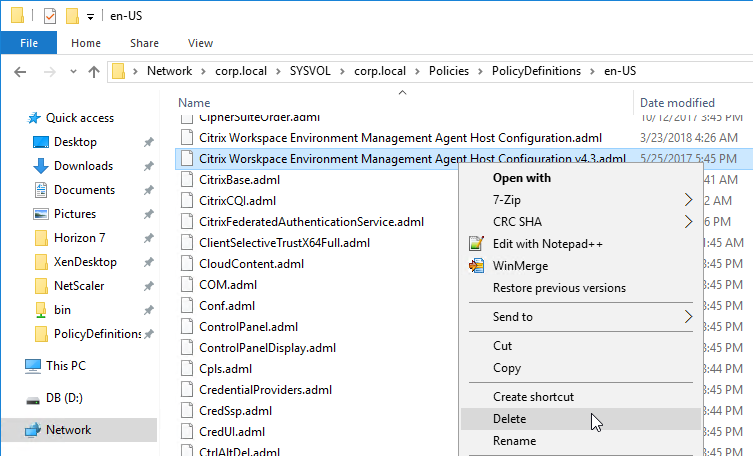
Task: Switch to the View ribbon tab
Action: click(x=200, y=43)
